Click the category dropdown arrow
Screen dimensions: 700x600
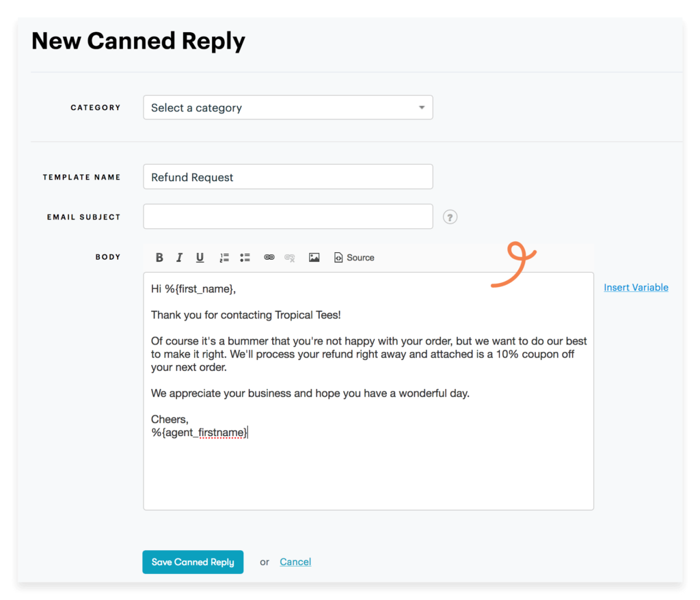coord(421,108)
